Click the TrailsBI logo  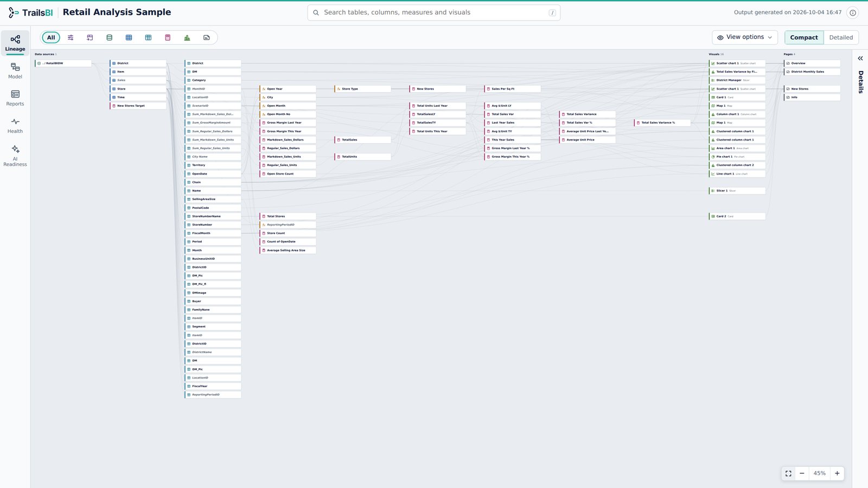(x=31, y=12)
